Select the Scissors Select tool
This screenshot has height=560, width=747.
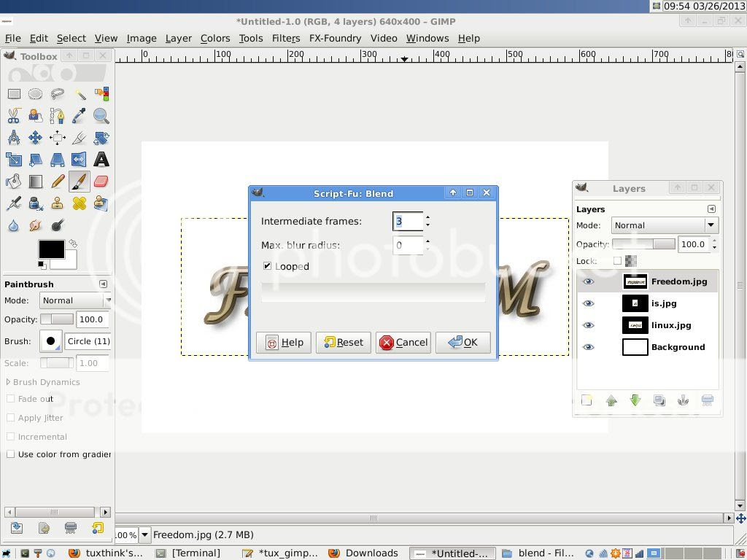point(14,116)
